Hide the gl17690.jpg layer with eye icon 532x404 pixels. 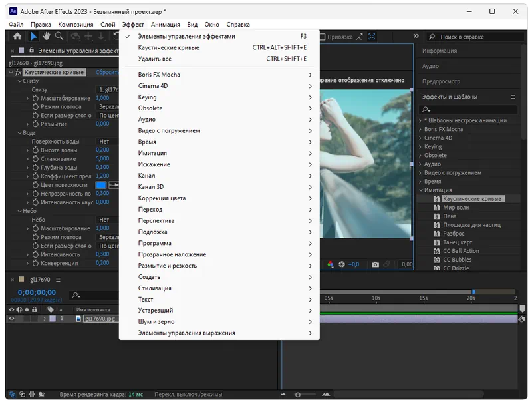tap(11, 319)
